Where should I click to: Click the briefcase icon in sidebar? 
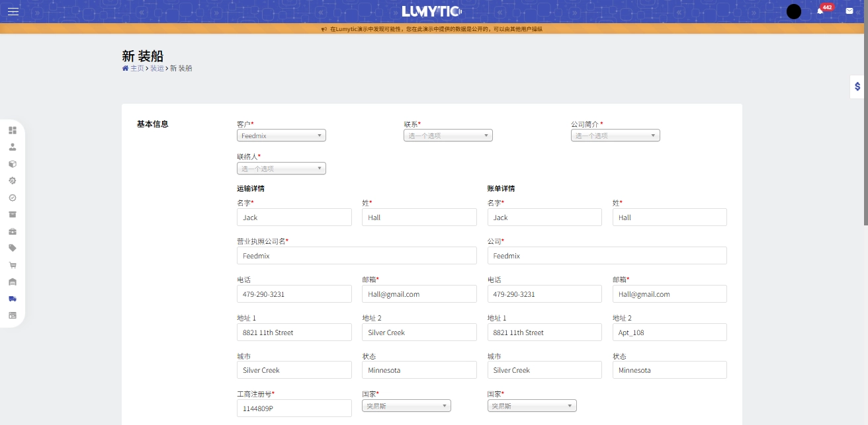[13, 231]
